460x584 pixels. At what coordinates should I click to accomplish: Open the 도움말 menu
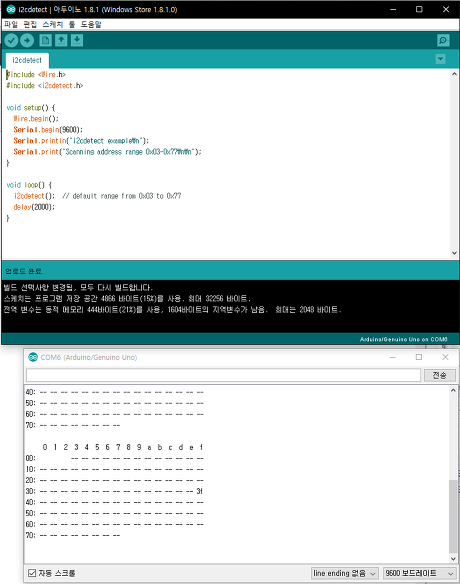pos(91,25)
